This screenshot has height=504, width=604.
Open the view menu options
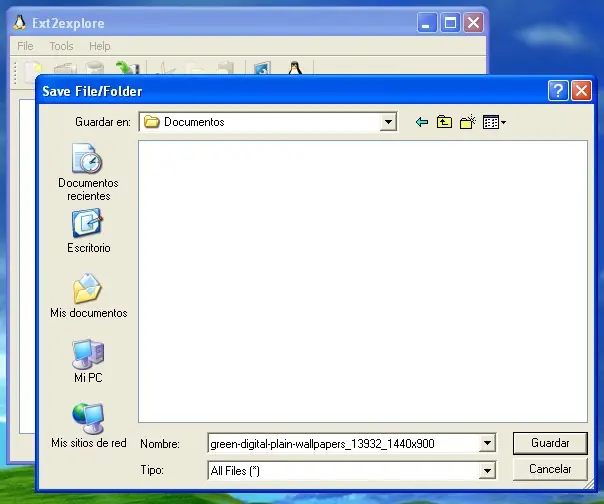click(494, 122)
